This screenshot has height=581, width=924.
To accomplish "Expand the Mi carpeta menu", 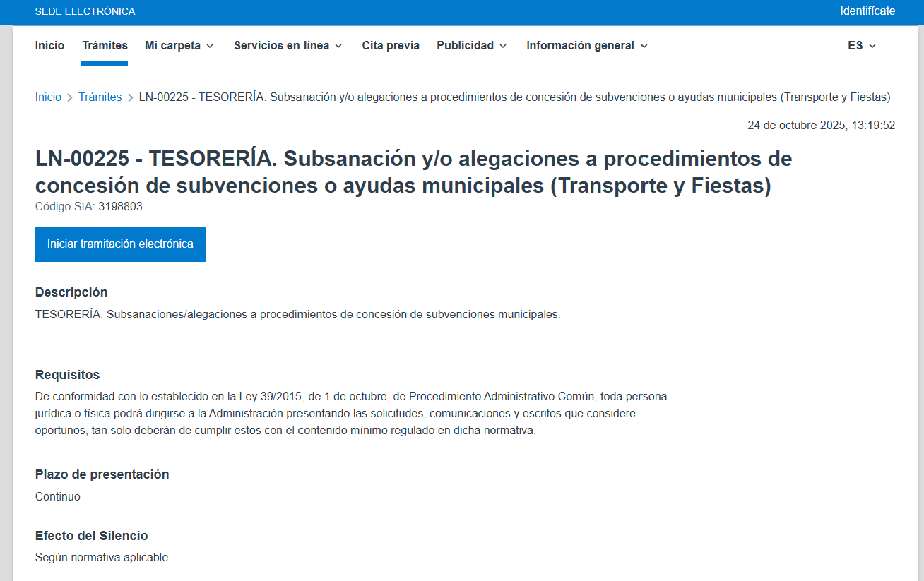I will (x=179, y=46).
